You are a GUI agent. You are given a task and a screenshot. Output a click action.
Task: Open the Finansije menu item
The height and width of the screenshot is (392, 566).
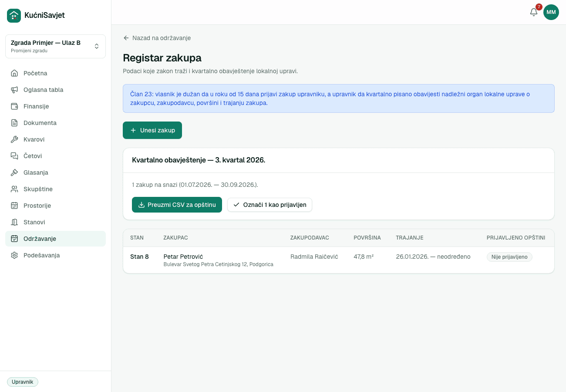pos(55,106)
